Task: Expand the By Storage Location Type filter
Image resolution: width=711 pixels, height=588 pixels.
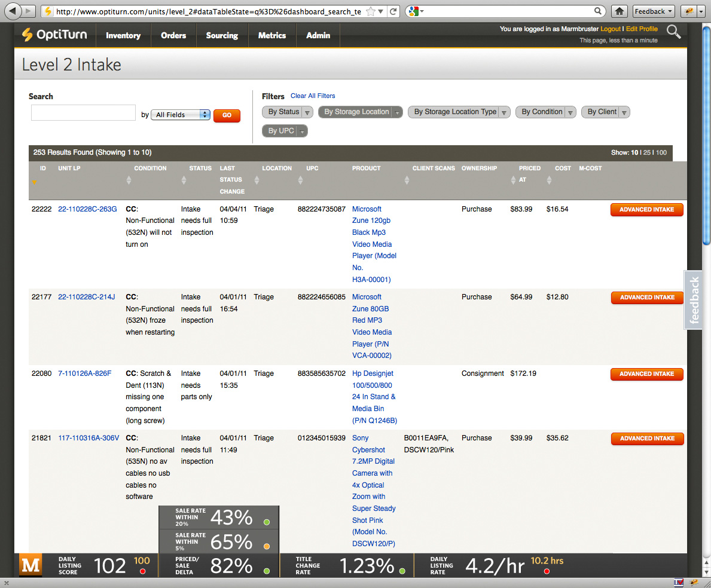Action: pos(459,112)
